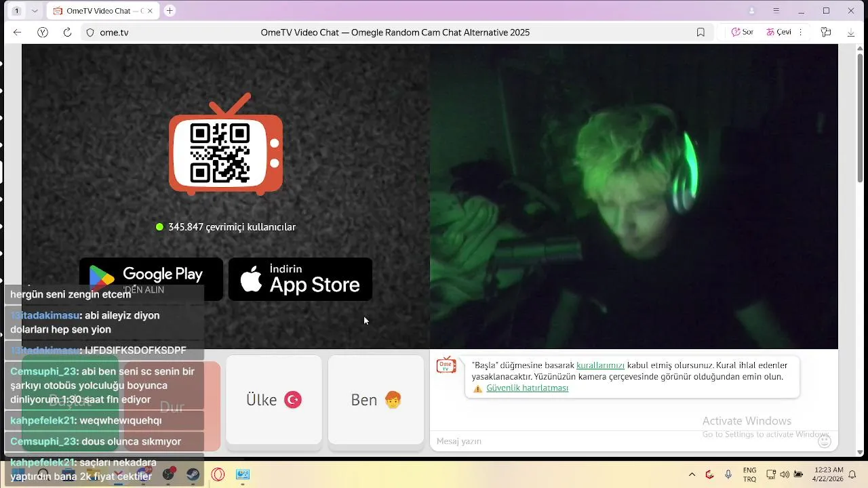Open Steam from the taskbar
The width and height of the screenshot is (868, 488).
pos(193,474)
